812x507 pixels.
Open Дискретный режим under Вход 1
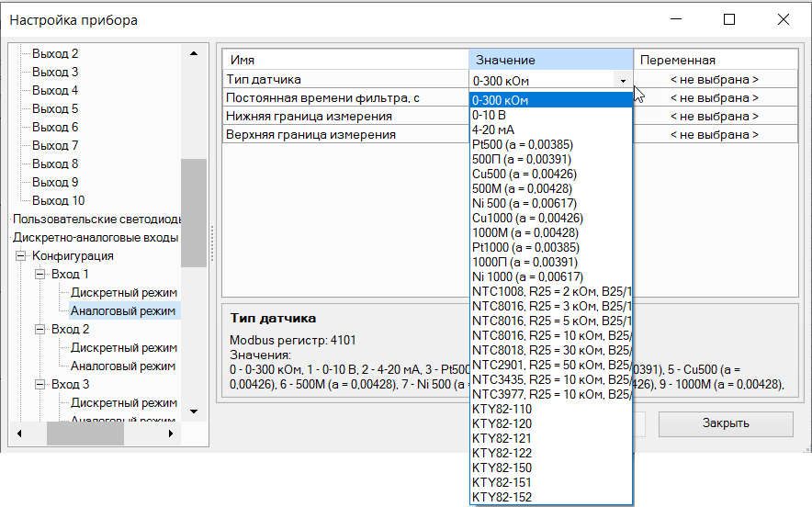(x=123, y=292)
